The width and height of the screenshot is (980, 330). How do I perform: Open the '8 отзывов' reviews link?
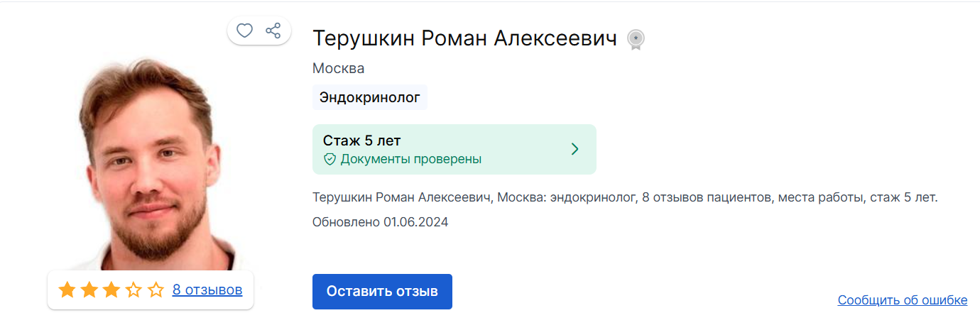pyautogui.click(x=207, y=290)
